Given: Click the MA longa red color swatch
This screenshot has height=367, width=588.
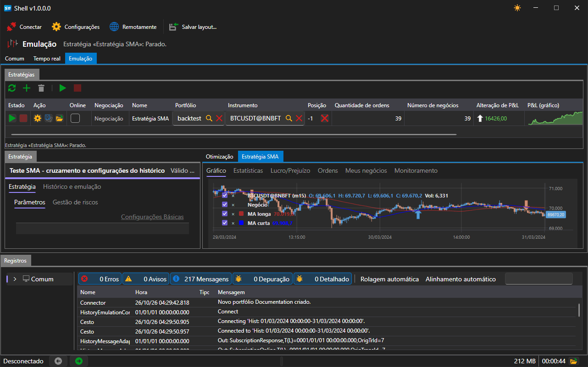Looking at the screenshot, I should coord(241,214).
